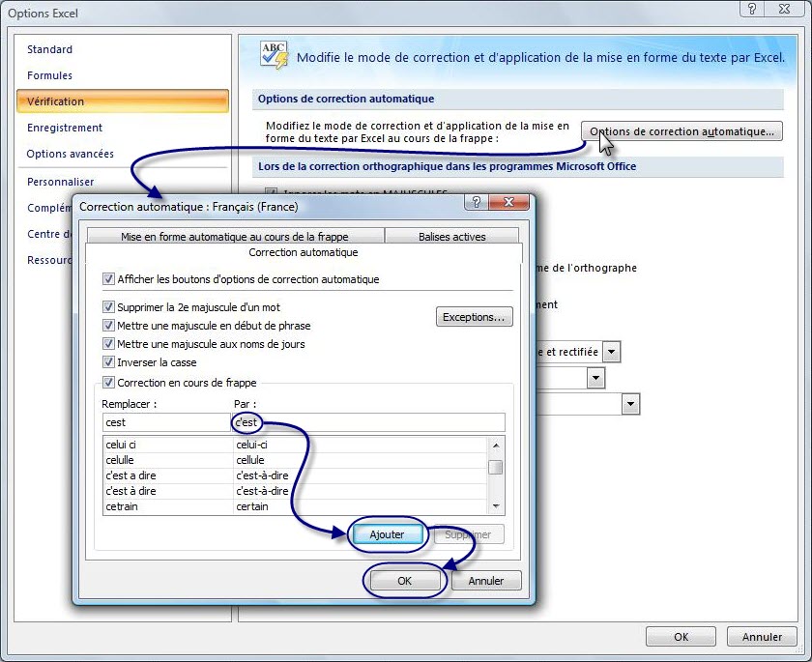
Task: Switch to 'Balises actives' tab
Action: [451, 236]
